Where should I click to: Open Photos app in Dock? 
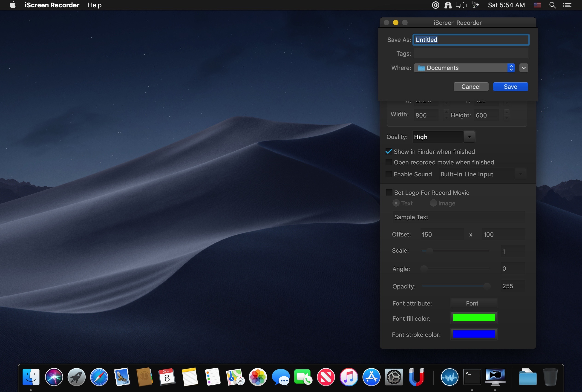[x=258, y=377]
